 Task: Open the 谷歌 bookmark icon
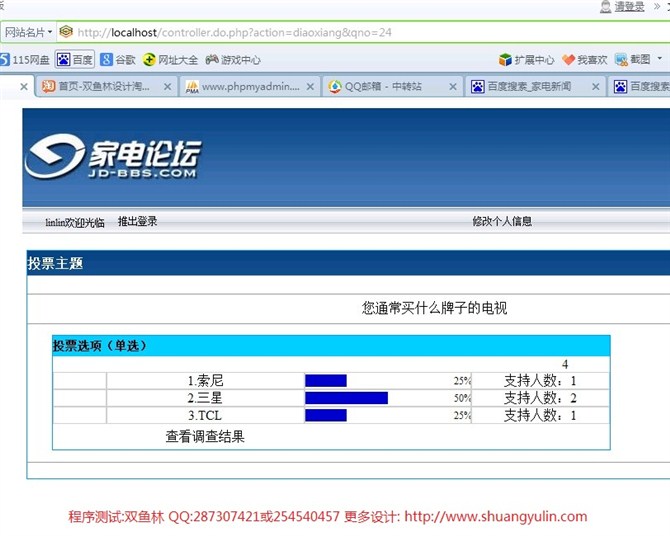(106, 60)
